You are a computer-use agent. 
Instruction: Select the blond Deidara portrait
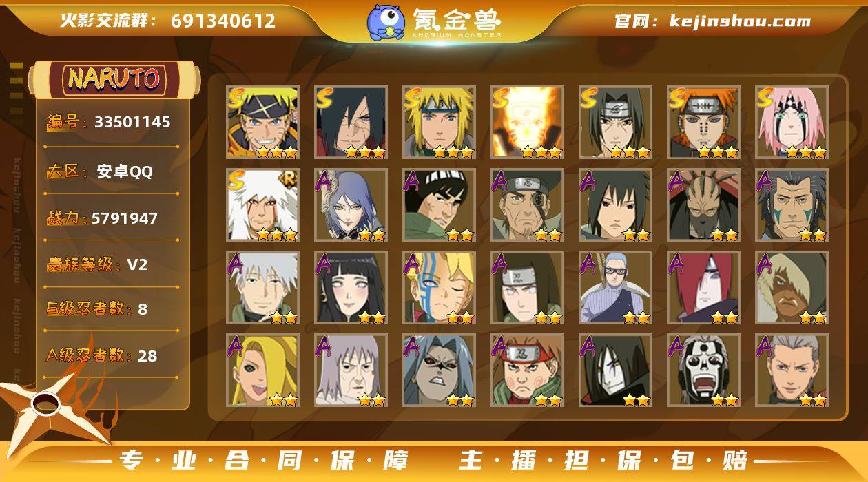[262, 370]
